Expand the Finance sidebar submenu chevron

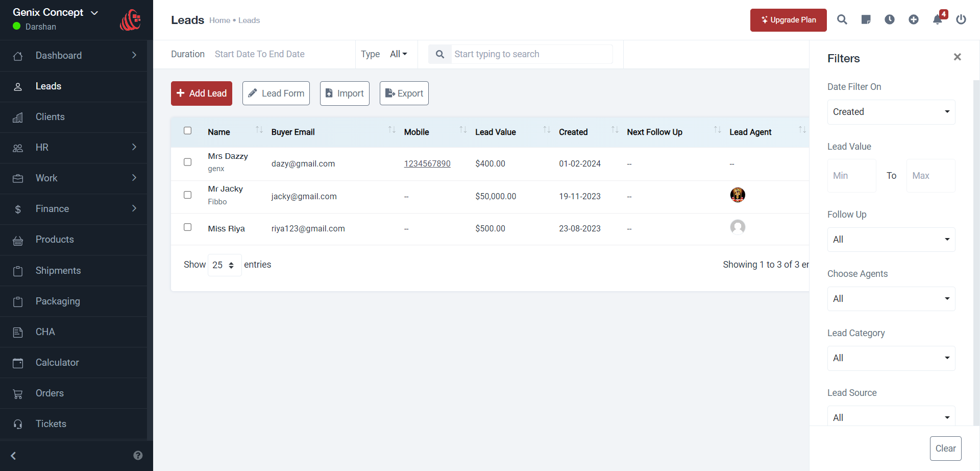(134, 208)
